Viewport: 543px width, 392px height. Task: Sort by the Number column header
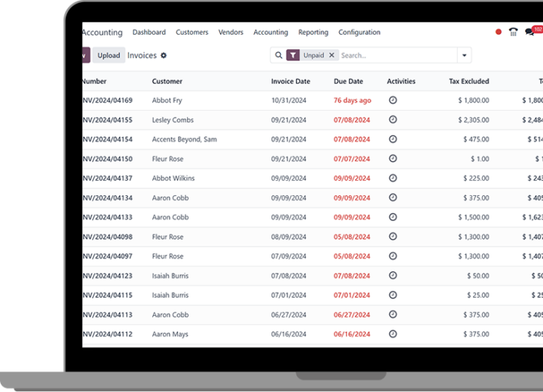pyautogui.click(x=94, y=81)
